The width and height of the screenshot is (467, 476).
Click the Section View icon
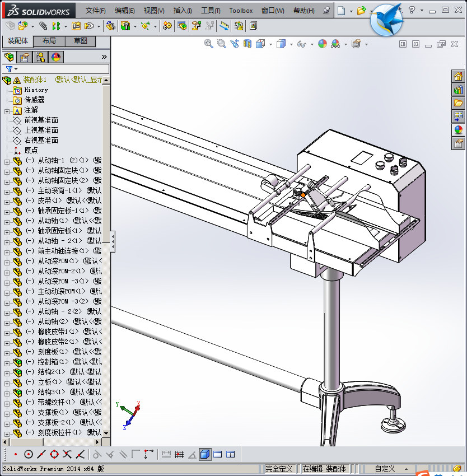coord(247,44)
